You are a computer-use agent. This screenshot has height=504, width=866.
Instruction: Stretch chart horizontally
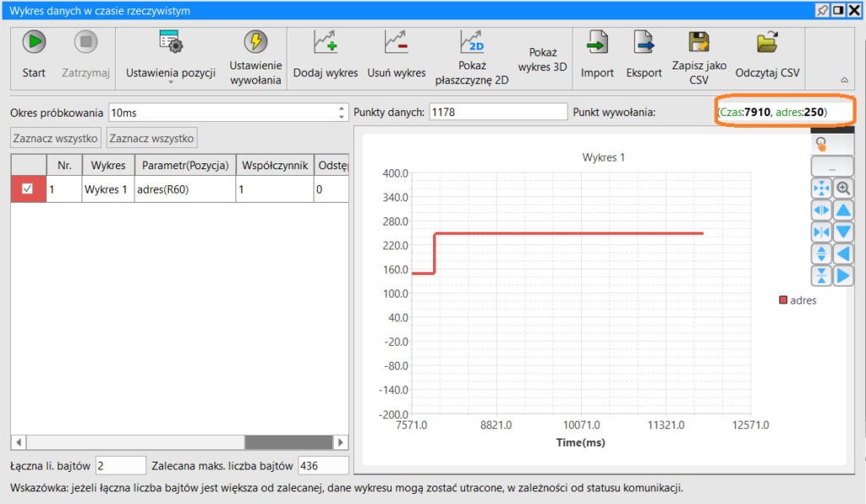pyautogui.click(x=821, y=211)
